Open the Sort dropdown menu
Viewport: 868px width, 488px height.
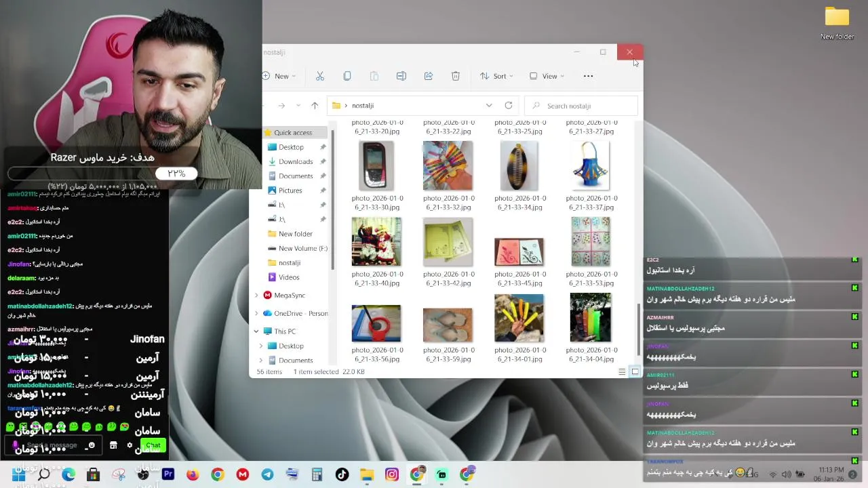click(x=496, y=76)
